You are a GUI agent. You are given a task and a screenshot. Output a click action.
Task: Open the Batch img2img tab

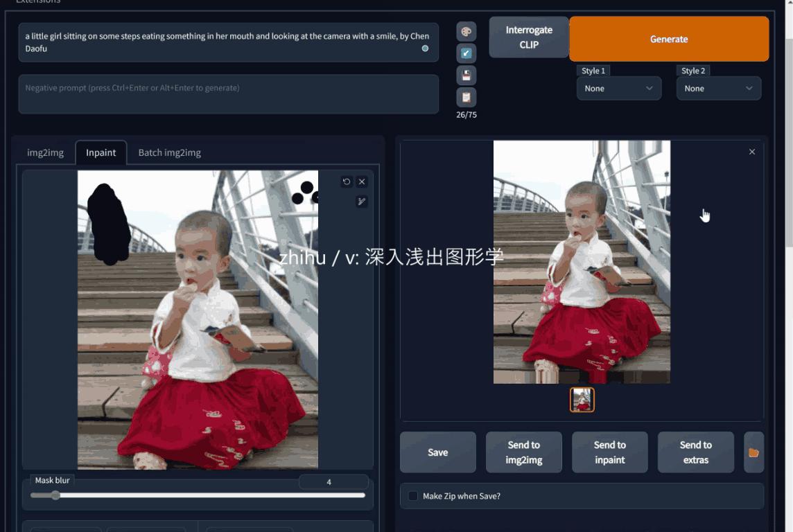pyautogui.click(x=169, y=153)
